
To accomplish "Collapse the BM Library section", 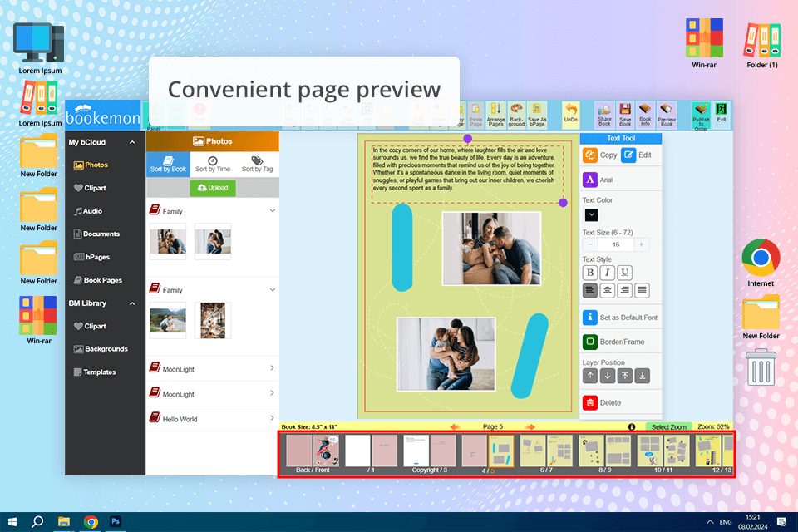I will [132, 303].
